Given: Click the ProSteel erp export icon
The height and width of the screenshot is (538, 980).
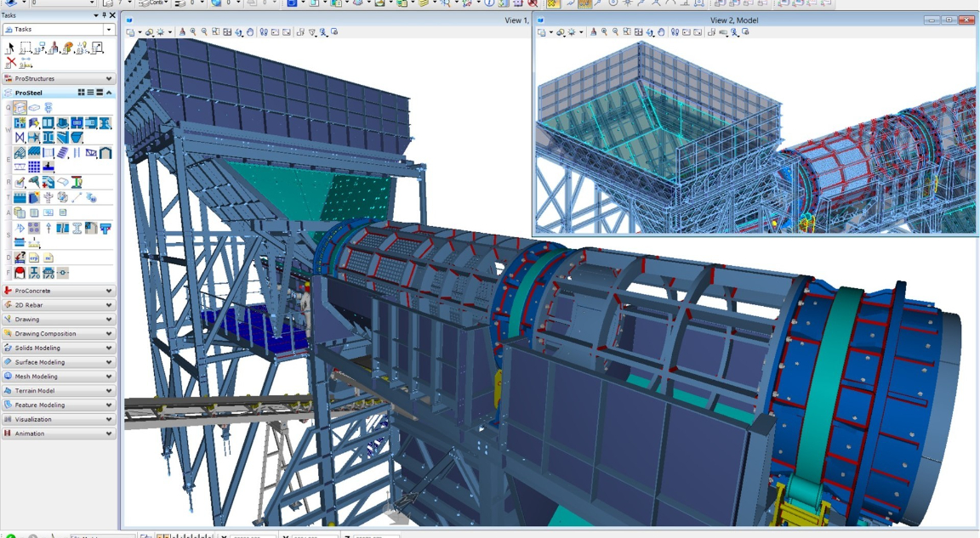Looking at the screenshot, I should (34, 258).
